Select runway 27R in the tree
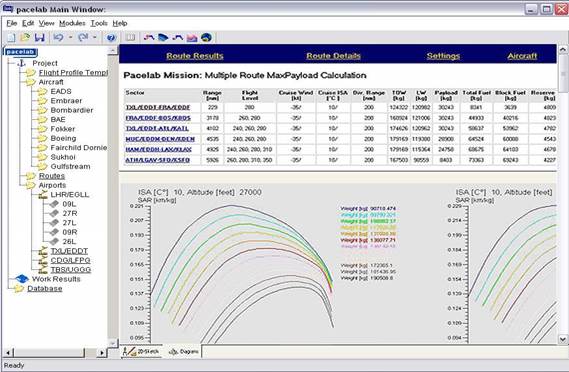The image size is (569, 372). pos(69,213)
